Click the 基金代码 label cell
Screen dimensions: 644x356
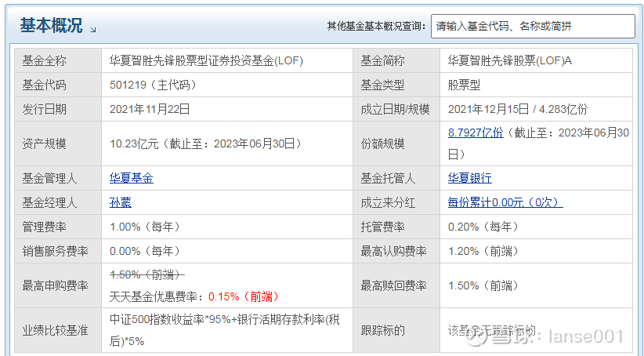coord(58,85)
